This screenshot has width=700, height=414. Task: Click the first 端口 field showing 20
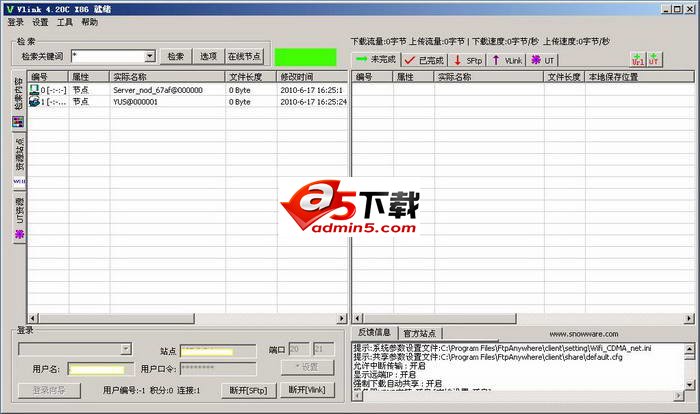(299, 349)
